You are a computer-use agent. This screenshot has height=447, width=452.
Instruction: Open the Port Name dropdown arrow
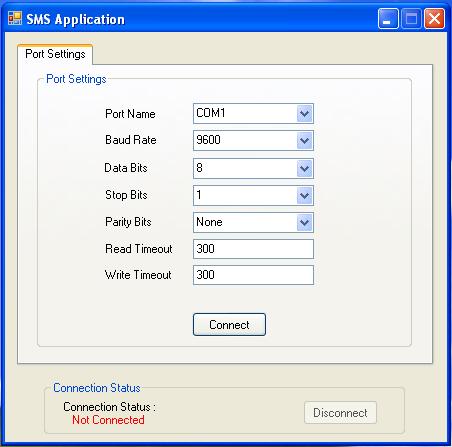coord(304,114)
